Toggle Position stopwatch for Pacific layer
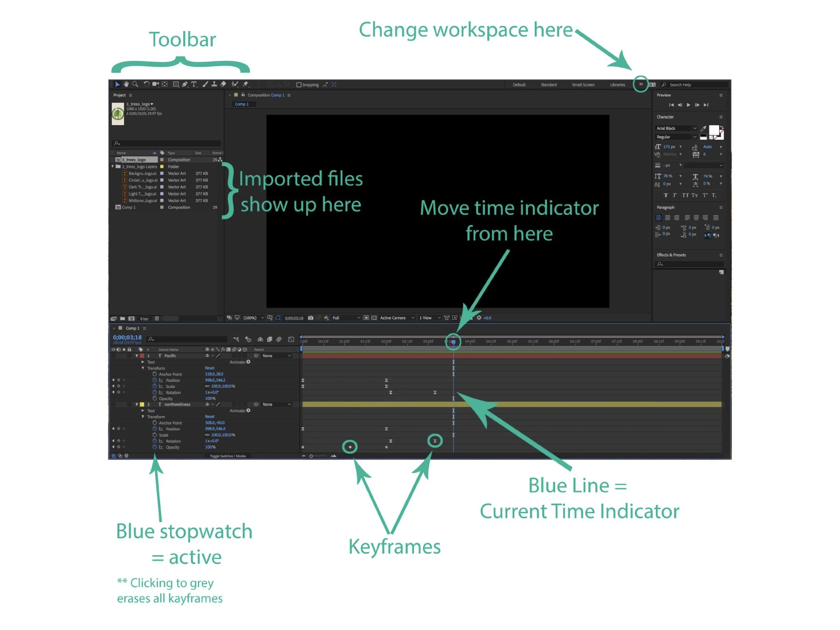Viewport: 840px width, 630px height. (155, 380)
